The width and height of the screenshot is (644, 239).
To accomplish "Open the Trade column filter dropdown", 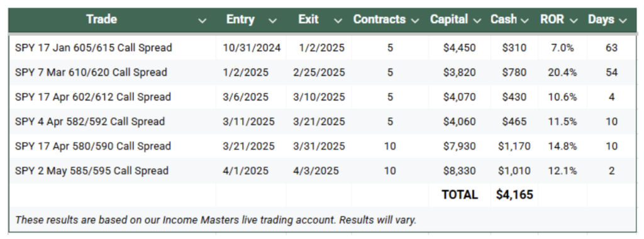I will pyautogui.click(x=202, y=21).
